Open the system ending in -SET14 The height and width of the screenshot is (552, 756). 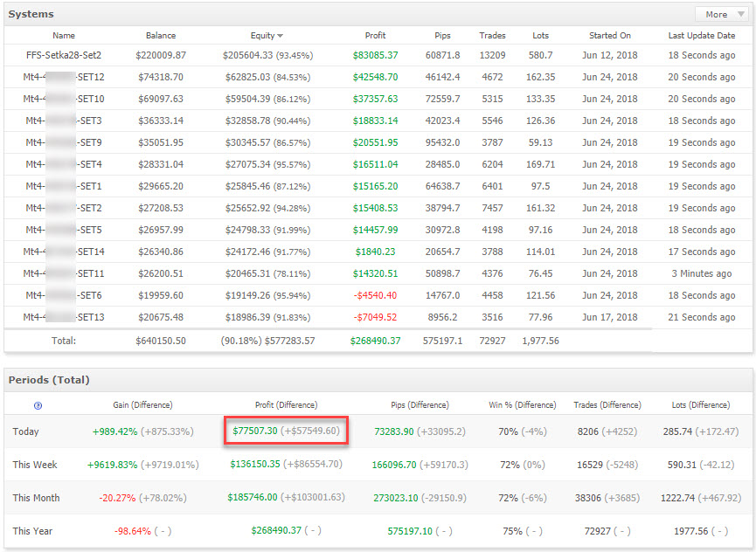[64, 252]
